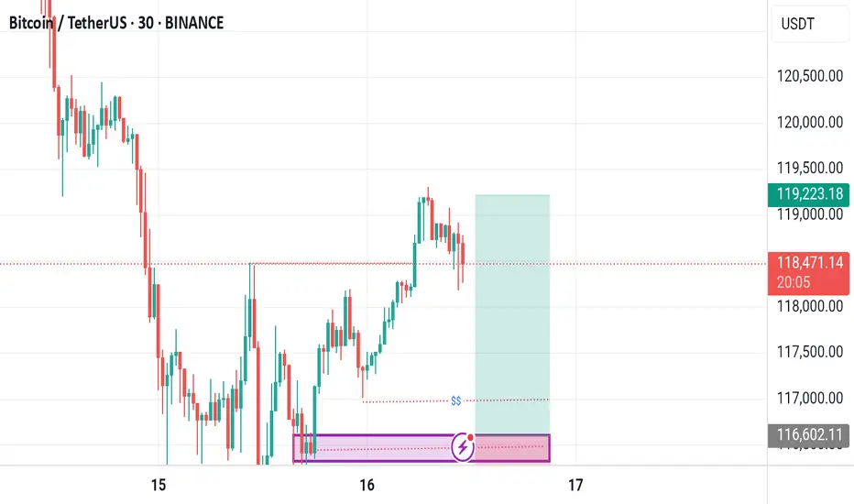Screen dimensions: 854x504
Task: Click date 15 on the time axis
Action: 158,485
